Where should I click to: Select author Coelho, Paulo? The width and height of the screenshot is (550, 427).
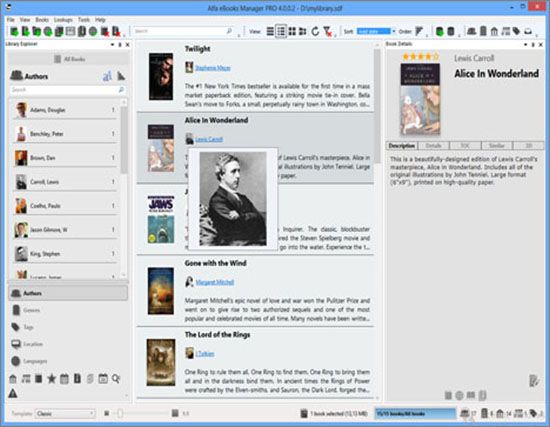[66, 206]
